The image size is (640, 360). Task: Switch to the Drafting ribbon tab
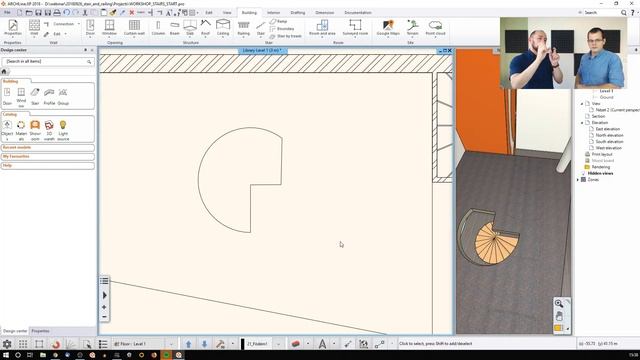[298, 13]
